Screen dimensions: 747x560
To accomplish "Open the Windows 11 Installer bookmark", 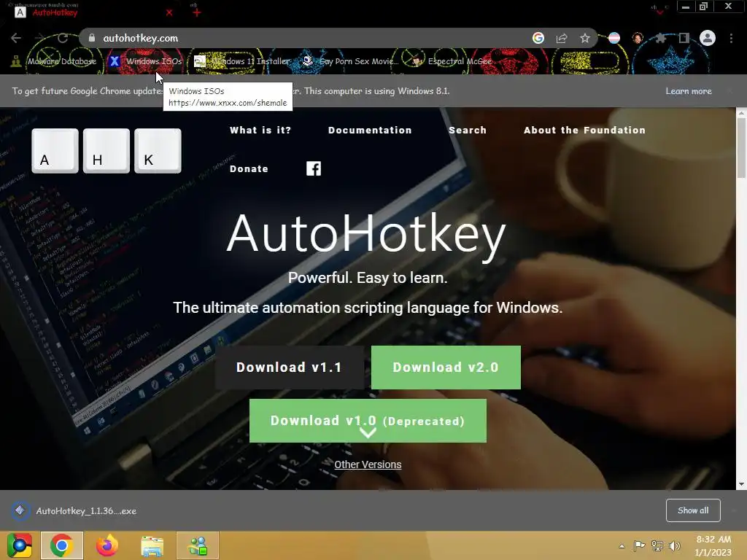I will 242,61.
